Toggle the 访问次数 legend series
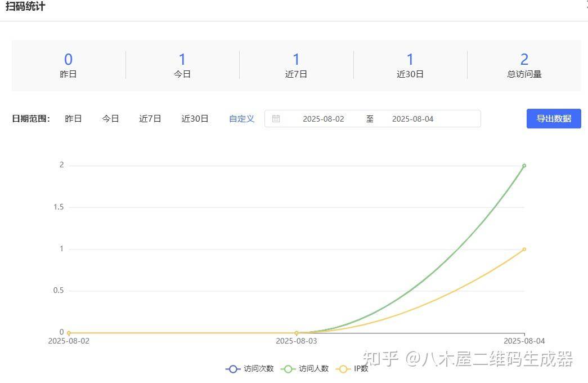588x383 pixels. pyautogui.click(x=250, y=369)
